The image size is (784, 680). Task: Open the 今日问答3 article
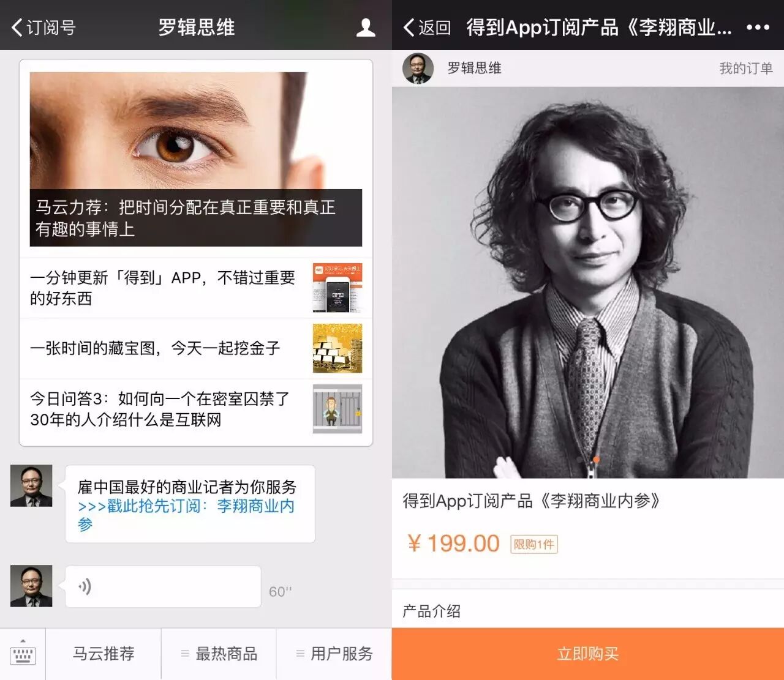(196, 409)
